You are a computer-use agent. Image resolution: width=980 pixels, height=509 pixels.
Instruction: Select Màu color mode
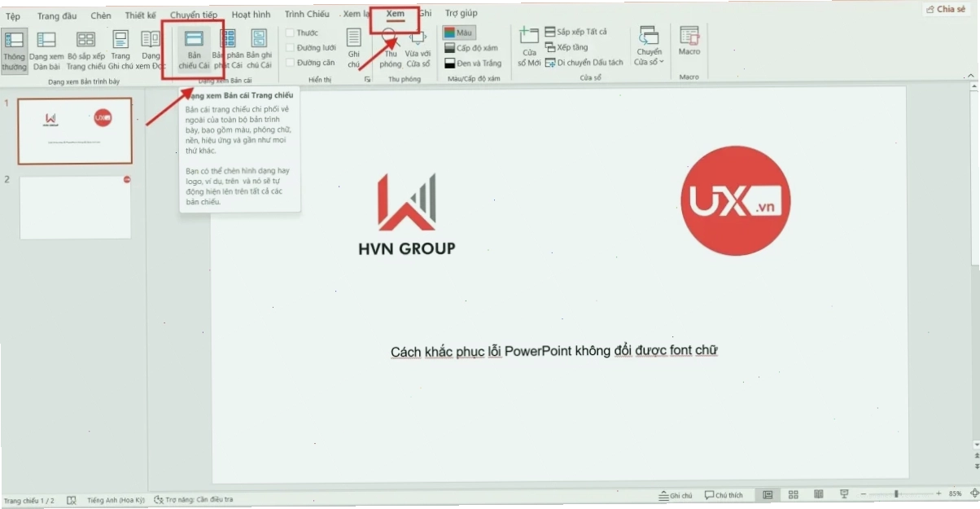459,33
